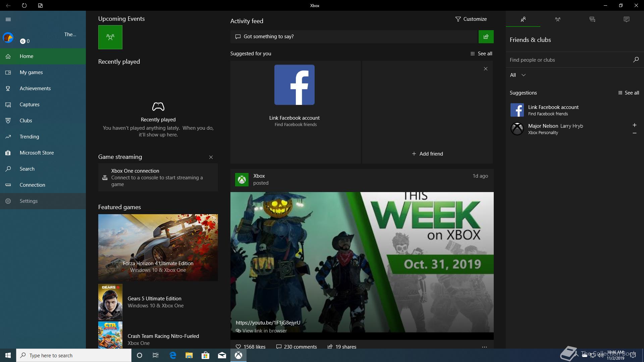Click Link Facebook account in Suggestions
Viewport: 644px width, 362px height.
click(x=553, y=107)
